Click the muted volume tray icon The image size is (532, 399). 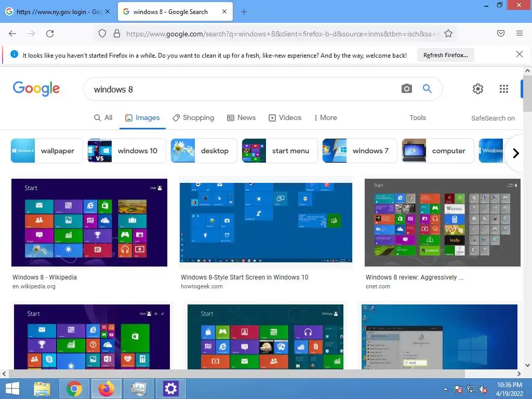point(483,389)
